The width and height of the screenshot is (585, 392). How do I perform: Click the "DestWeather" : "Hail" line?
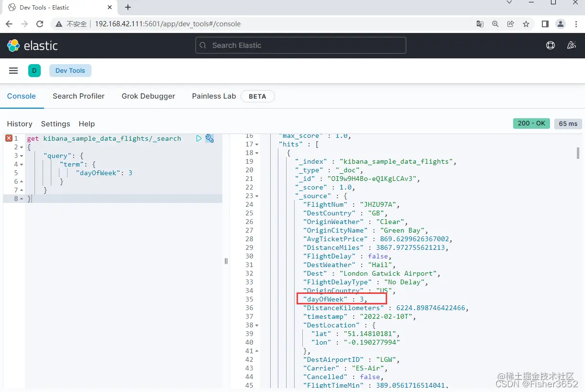point(349,265)
